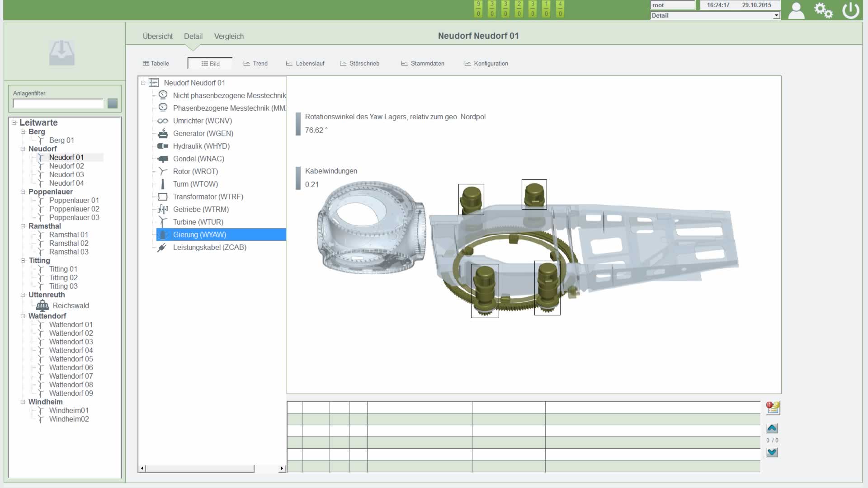Open the Lebenslauf tab
The image size is (868, 488).
click(305, 63)
